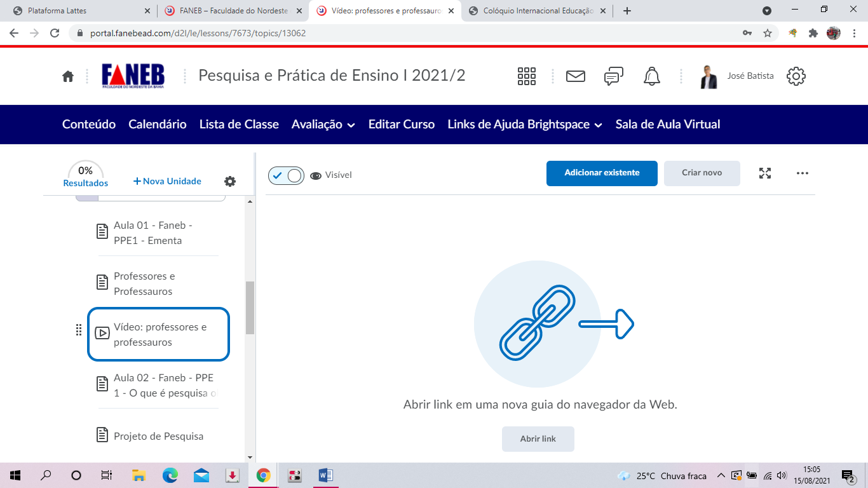Open the messages envelope icon
Screen dimensions: 868x488
coord(575,76)
